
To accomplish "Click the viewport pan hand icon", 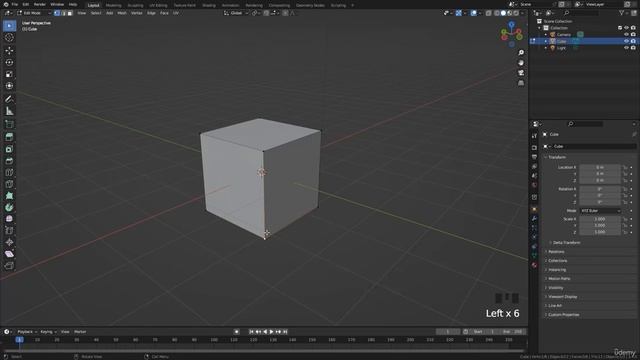I will (521, 63).
